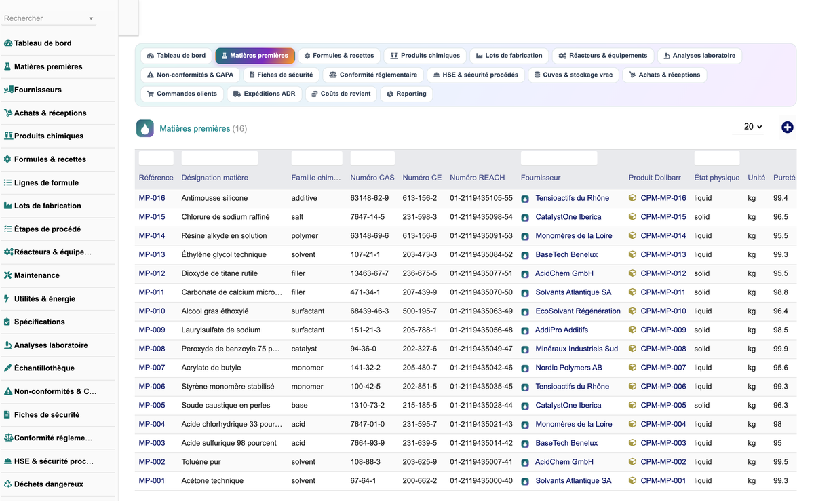
Task: Open the Analyses laboratoire tab
Action: click(699, 56)
